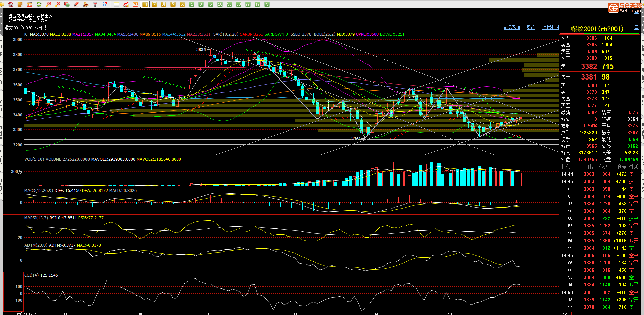Switch to 15-minute period chart

click(x=220, y=4)
